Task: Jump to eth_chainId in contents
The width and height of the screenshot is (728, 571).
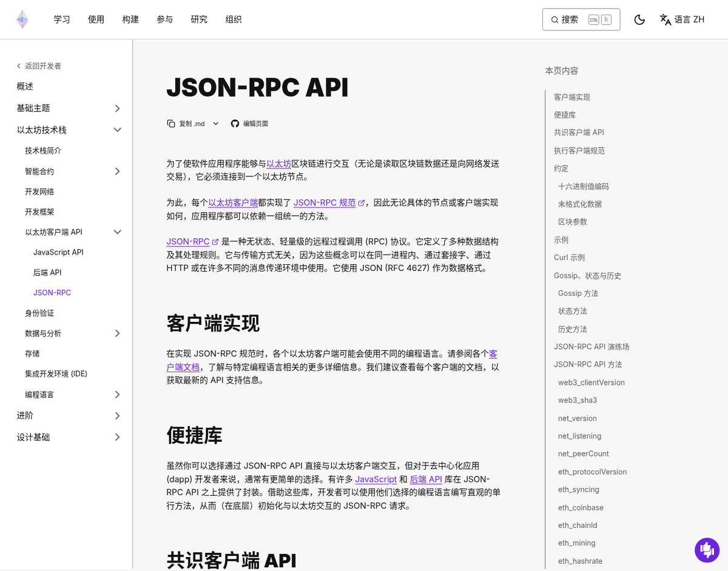Action: pyautogui.click(x=578, y=525)
